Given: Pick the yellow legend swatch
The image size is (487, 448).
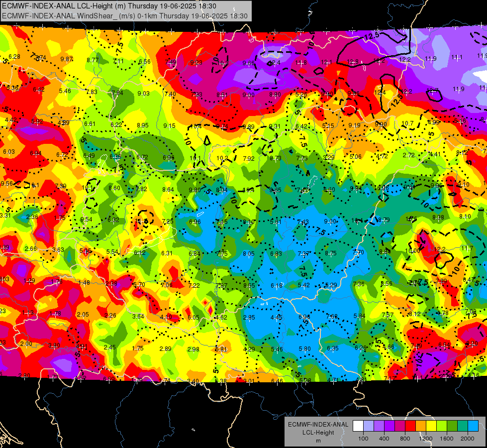Looking at the screenshot, I should 431,426.
